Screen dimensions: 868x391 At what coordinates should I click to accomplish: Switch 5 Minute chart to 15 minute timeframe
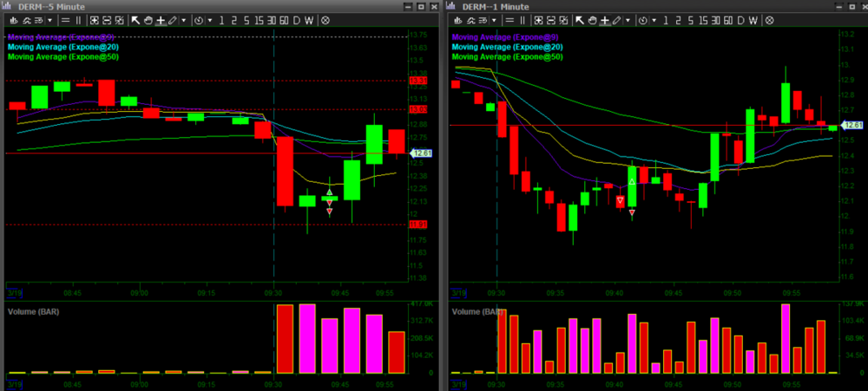(259, 19)
